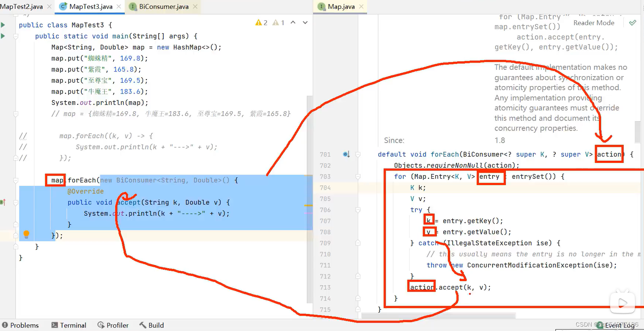This screenshot has width=644, height=331.
Task: Collapse forEach method fold on line 701
Action: [358, 154]
